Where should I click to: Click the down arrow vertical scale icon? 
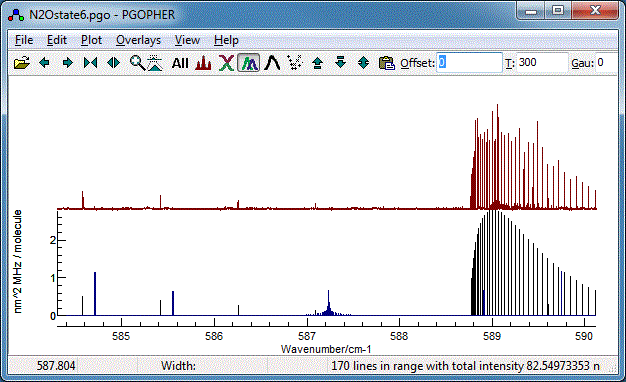click(x=340, y=63)
